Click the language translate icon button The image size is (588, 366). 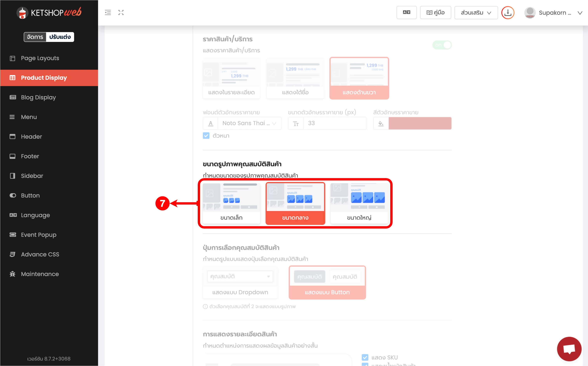[x=406, y=13]
